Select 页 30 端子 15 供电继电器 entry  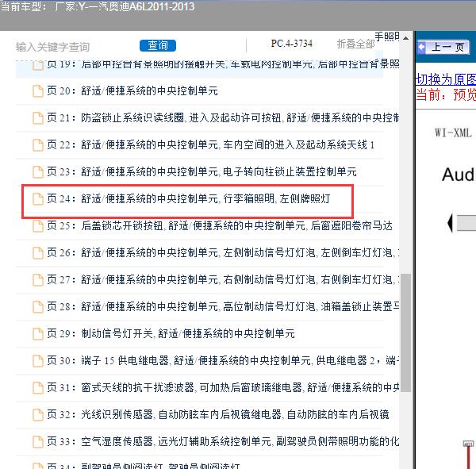[223, 360]
